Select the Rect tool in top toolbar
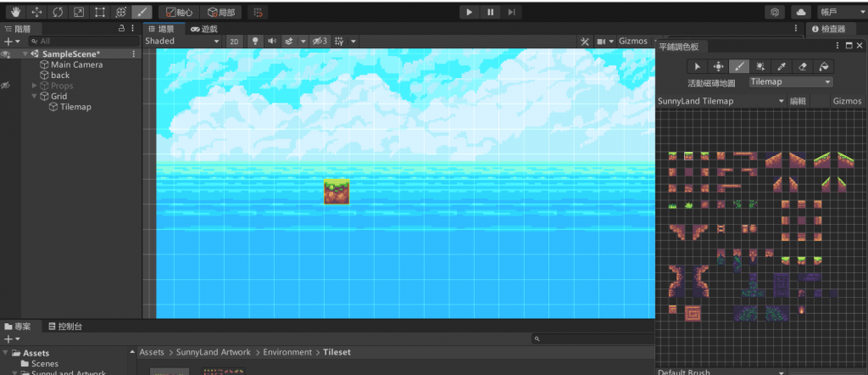The width and height of the screenshot is (868, 375). click(100, 12)
